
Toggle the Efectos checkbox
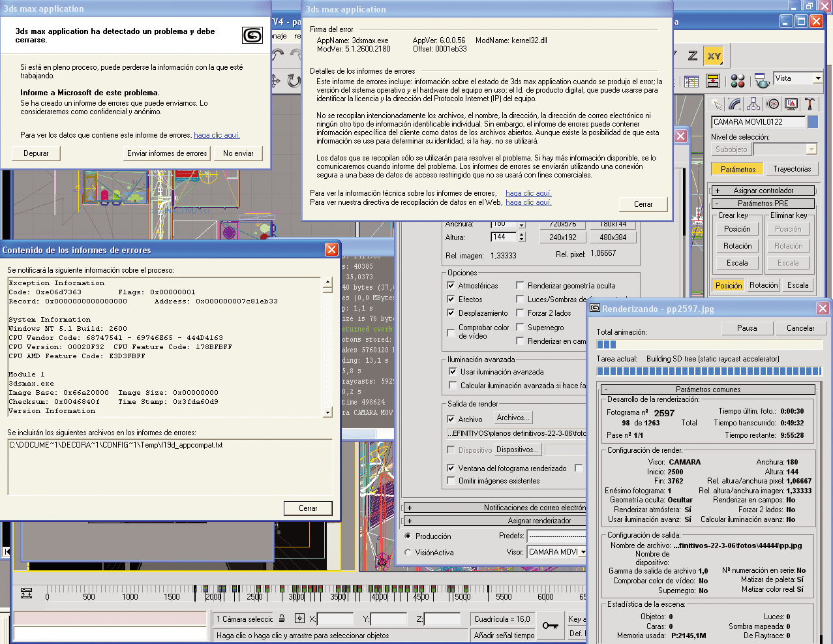(451, 299)
